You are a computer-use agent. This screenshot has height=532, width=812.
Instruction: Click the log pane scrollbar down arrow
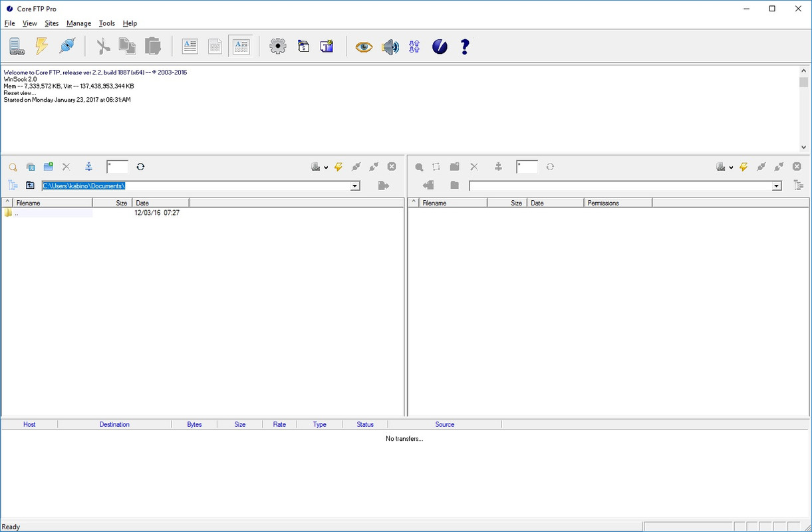point(804,148)
